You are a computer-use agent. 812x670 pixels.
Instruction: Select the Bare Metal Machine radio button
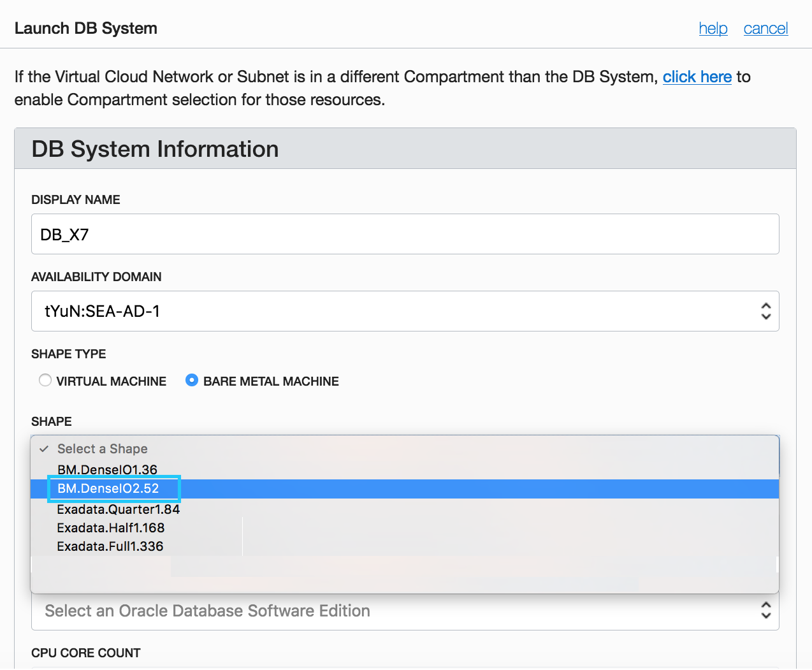[x=192, y=381]
